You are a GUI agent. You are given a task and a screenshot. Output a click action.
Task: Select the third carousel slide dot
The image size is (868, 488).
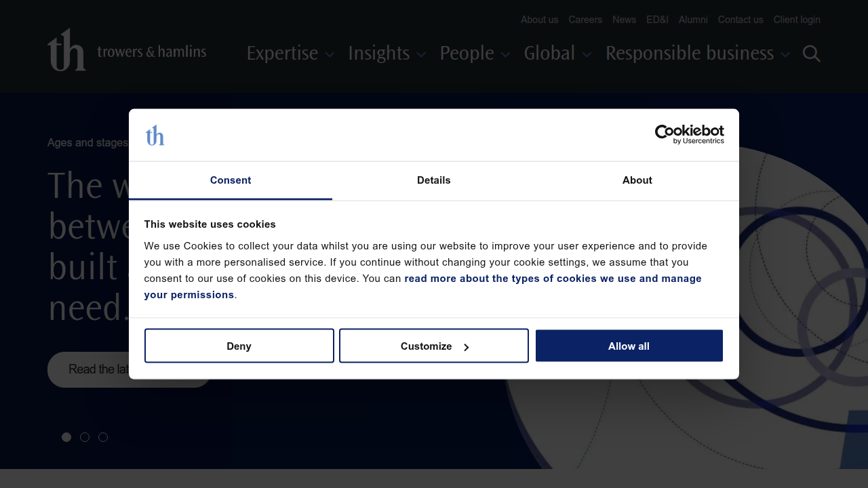(103, 437)
